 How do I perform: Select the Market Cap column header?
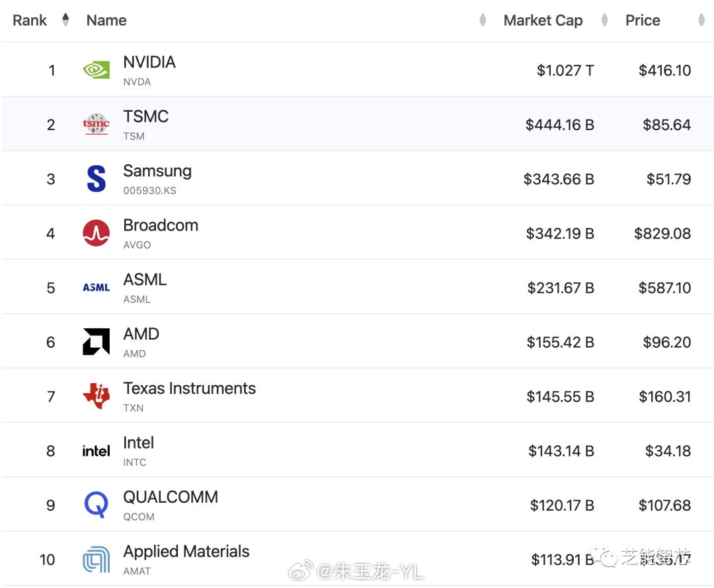point(543,20)
